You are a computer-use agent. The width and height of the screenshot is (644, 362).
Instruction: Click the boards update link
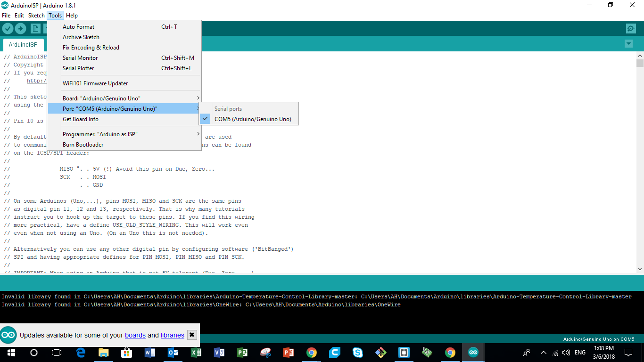pos(135,335)
